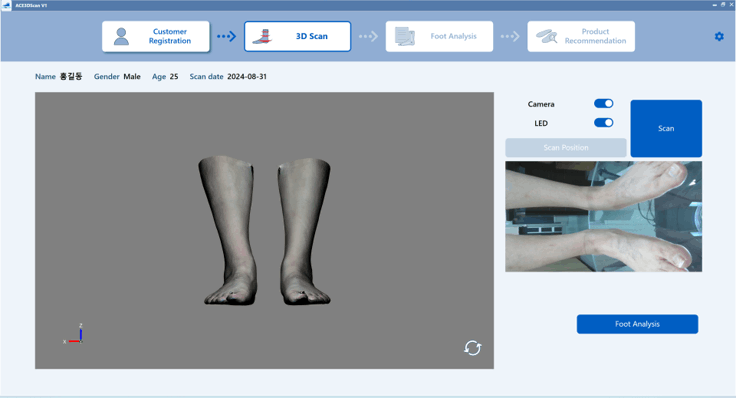Viewport: 736px width, 398px height.
Task: Click the reset view rotation icon
Action: pos(472,348)
